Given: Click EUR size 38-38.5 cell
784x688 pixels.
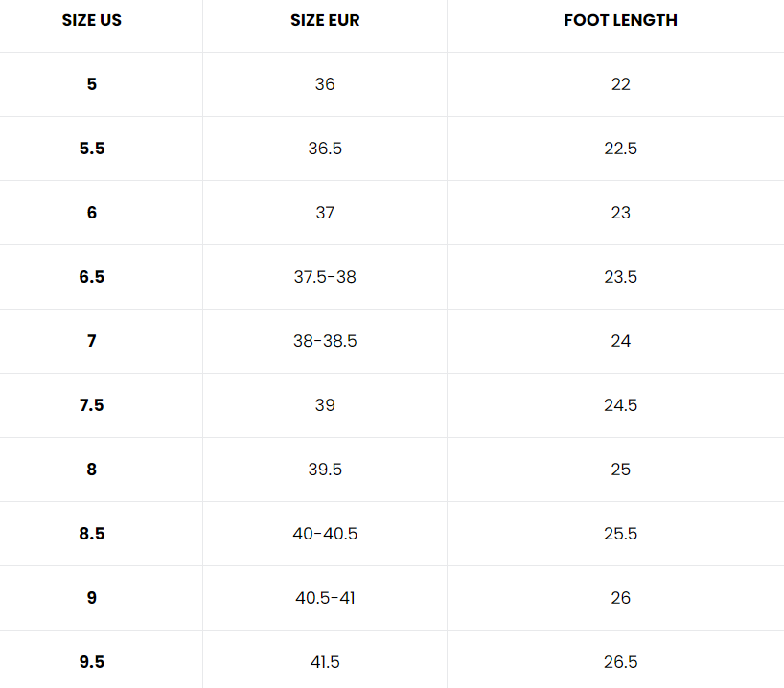Looking at the screenshot, I should 325,341.
